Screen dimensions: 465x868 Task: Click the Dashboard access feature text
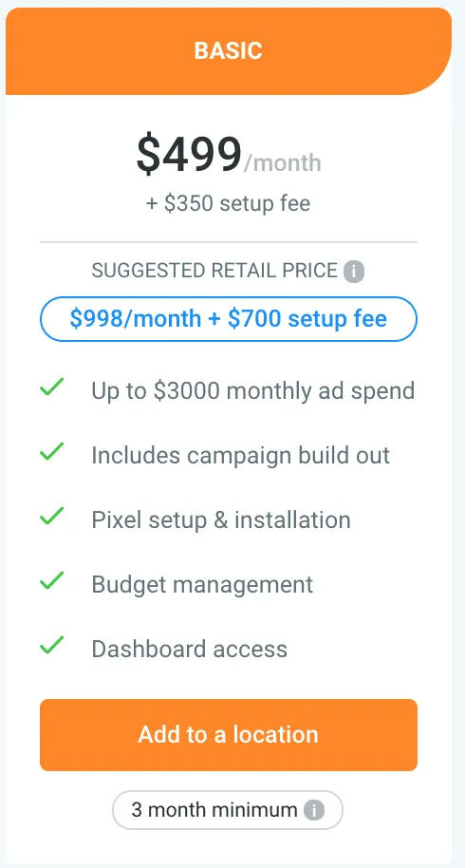pyautogui.click(x=189, y=649)
